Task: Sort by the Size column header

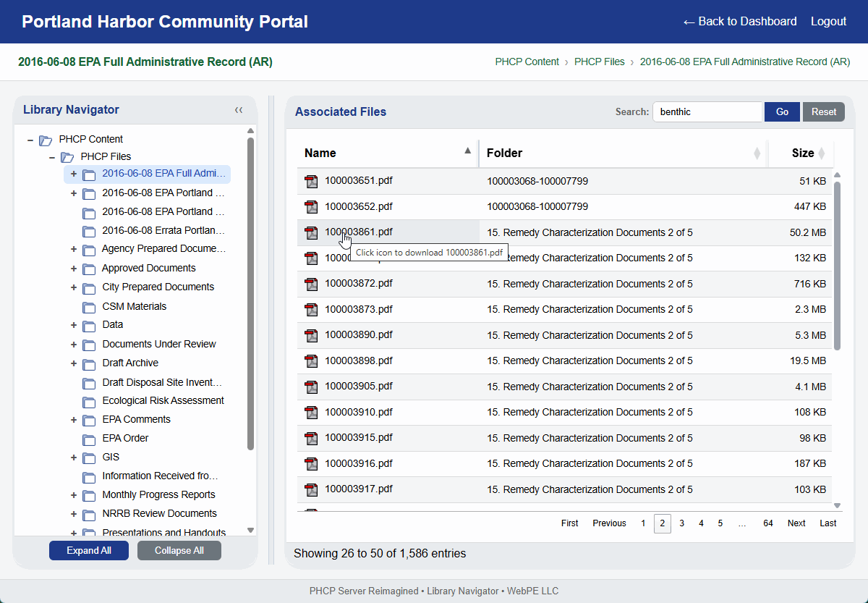Action: point(801,153)
